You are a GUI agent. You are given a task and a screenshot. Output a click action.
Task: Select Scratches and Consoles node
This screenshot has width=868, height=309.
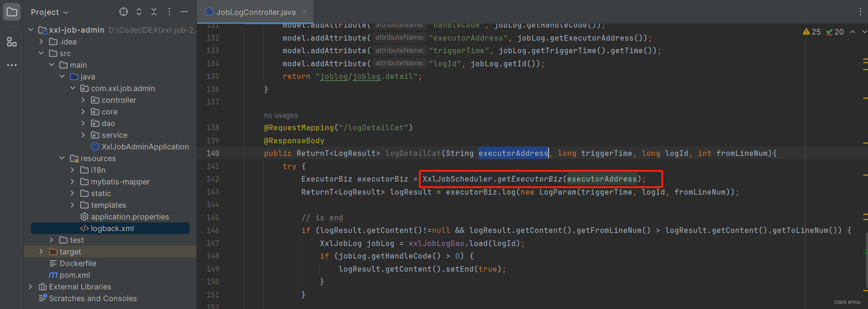[88, 298]
